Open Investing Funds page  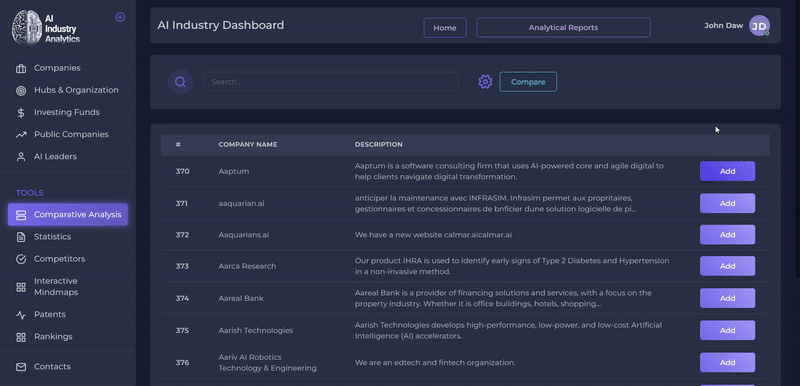67,112
